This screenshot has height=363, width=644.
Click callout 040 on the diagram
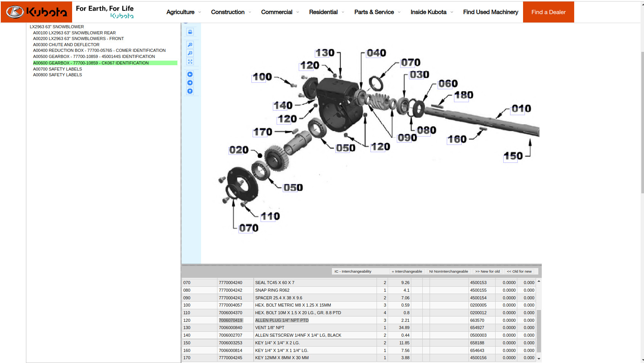click(376, 53)
